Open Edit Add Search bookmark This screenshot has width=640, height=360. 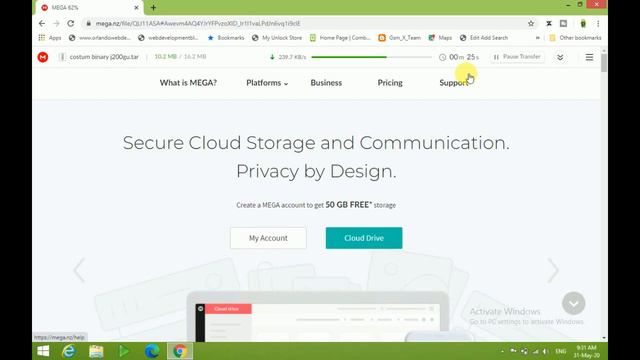coord(484,38)
